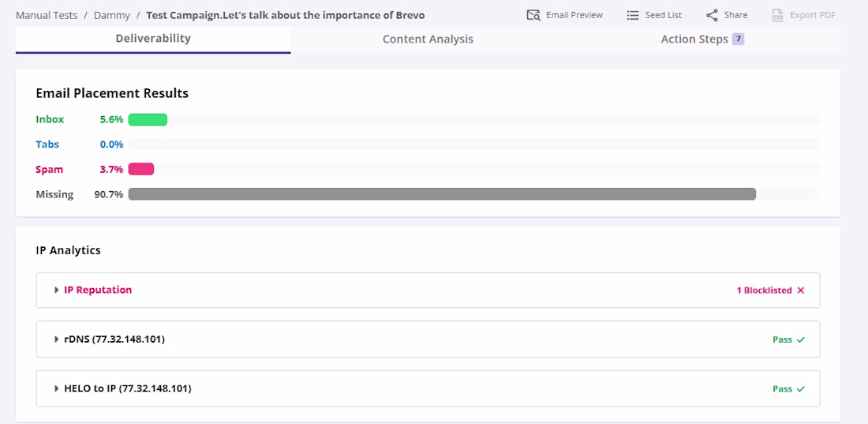This screenshot has height=424, width=868.
Task: Click the green Inbox progress bar
Action: [x=148, y=120]
